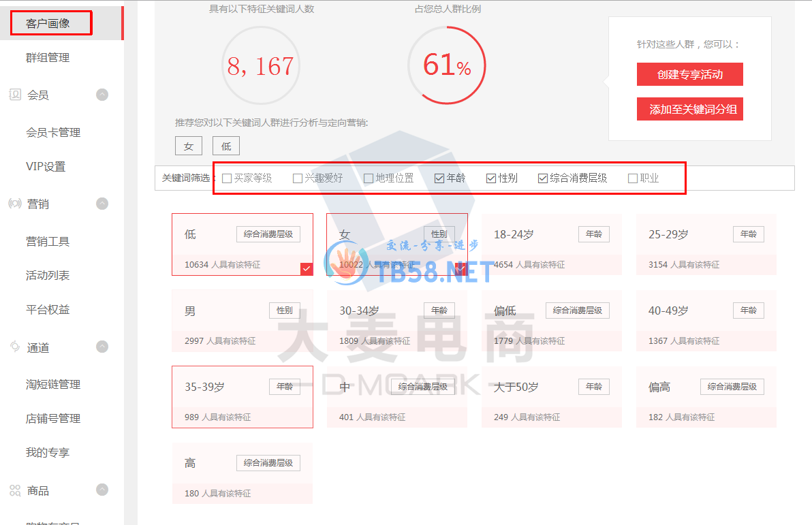Click the 通道 section icon in sidebar
The height and width of the screenshot is (525, 812).
(x=15, y=347)
